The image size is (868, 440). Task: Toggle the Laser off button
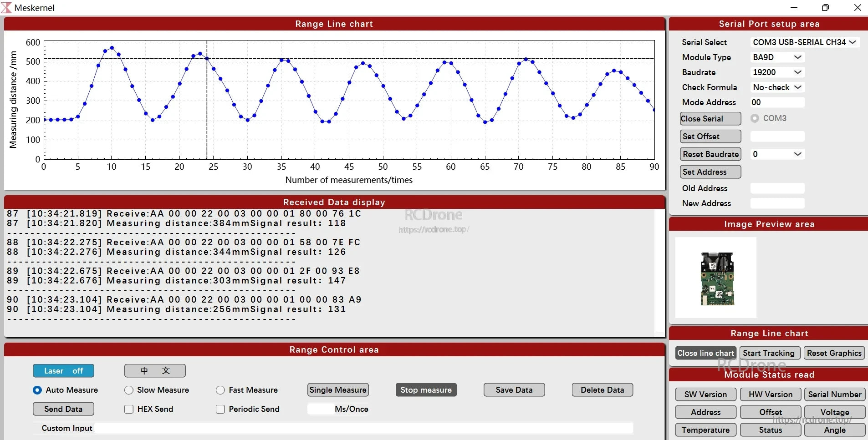[x=63, y=371]
